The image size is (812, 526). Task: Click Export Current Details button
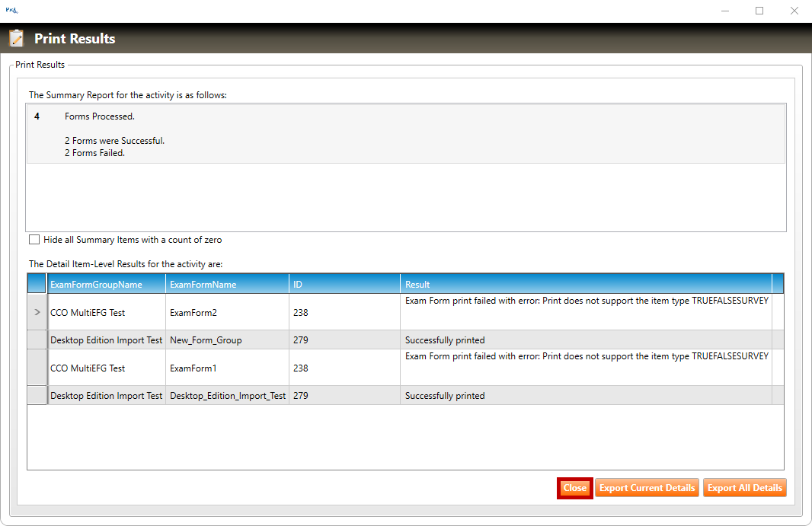(647, 488)
